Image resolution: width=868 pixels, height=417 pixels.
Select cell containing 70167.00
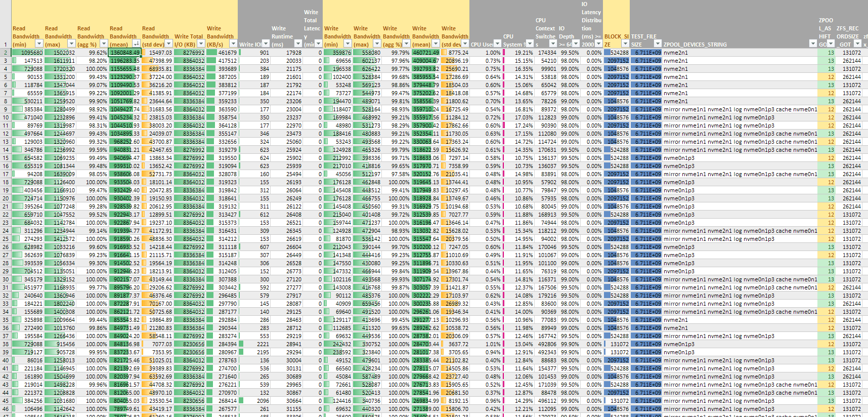click(157, 304)
